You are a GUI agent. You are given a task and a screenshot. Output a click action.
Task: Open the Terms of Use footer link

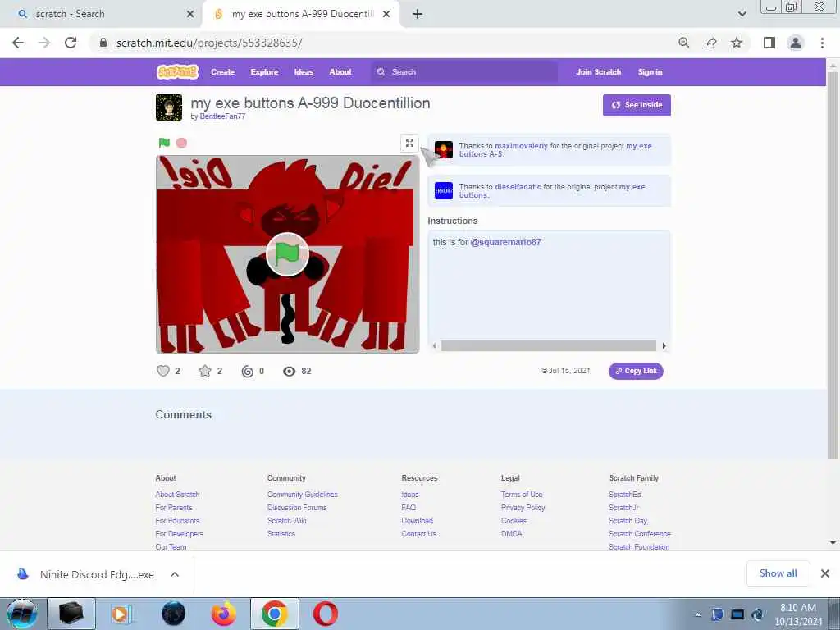click(521, 495)
